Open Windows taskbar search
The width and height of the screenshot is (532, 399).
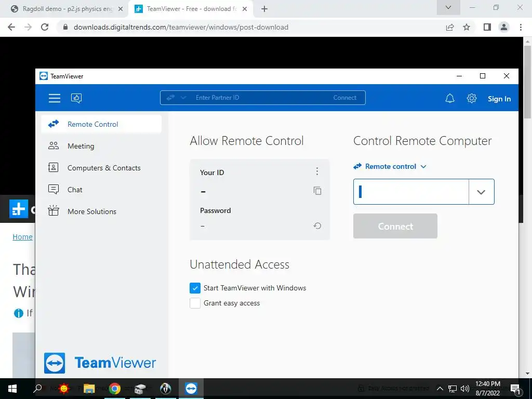37,389
